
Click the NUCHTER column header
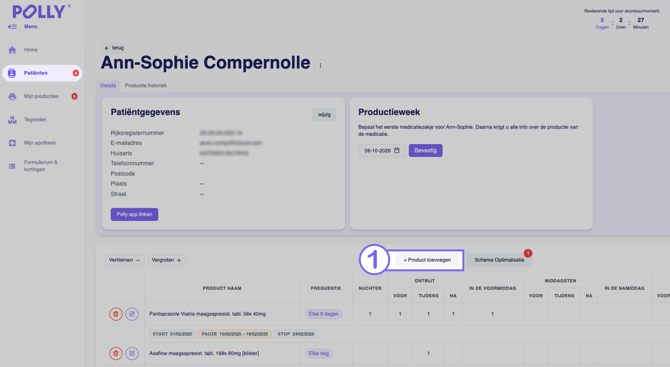tap(370, 288)
